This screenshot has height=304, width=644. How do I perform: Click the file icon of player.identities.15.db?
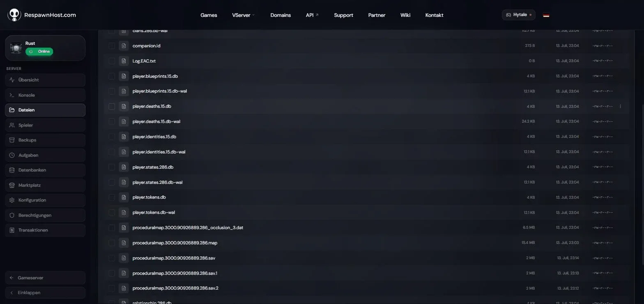[x=124, y=137]
